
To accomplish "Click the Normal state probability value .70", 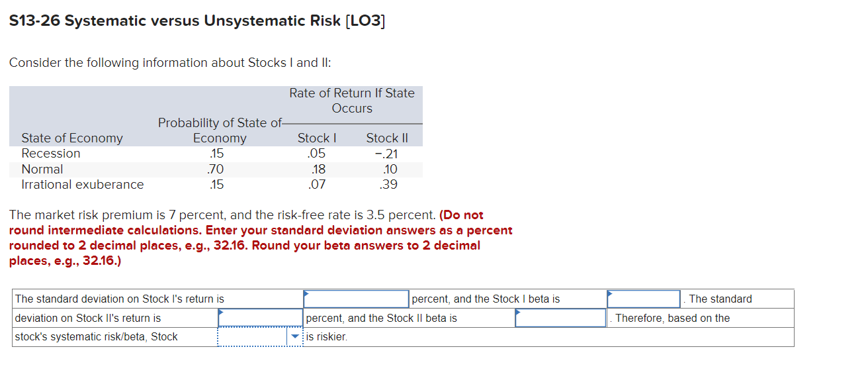I will tap(217, 169).
